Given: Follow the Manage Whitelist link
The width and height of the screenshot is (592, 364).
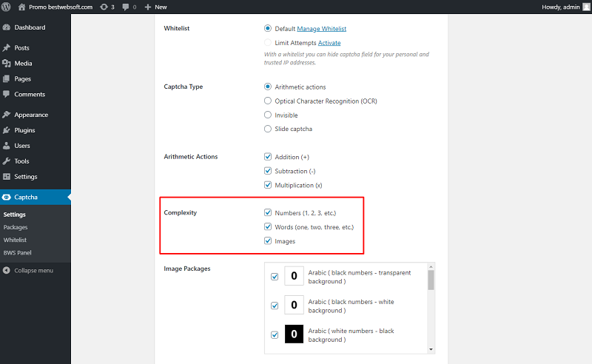Looking at the screenshot, I should coord(322,29).
